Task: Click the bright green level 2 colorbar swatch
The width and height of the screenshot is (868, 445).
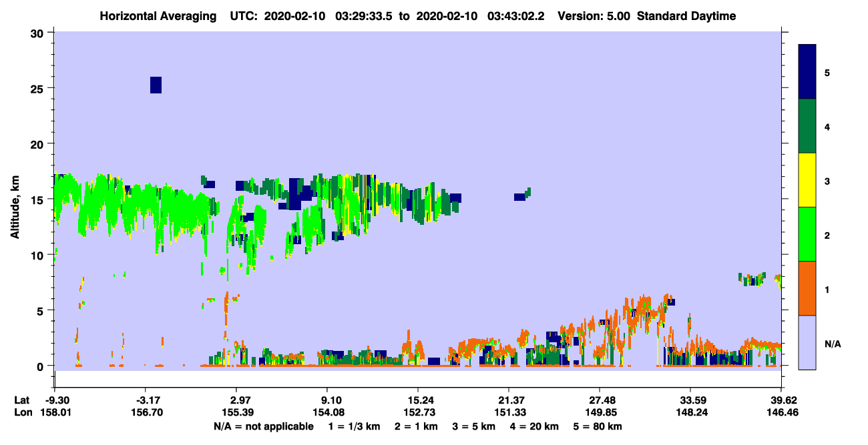Action: point(807,234)
